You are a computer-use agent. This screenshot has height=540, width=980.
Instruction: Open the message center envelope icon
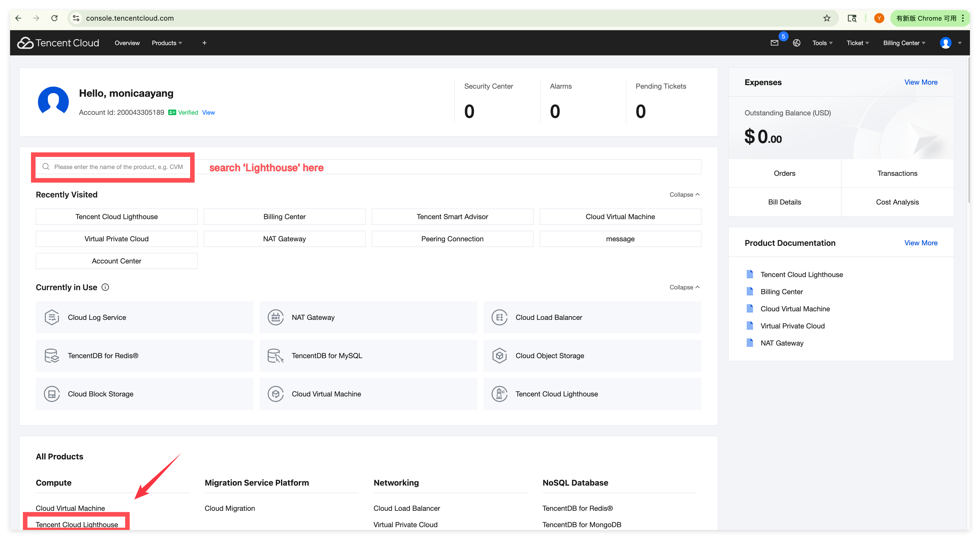click(x=774, y=43)
